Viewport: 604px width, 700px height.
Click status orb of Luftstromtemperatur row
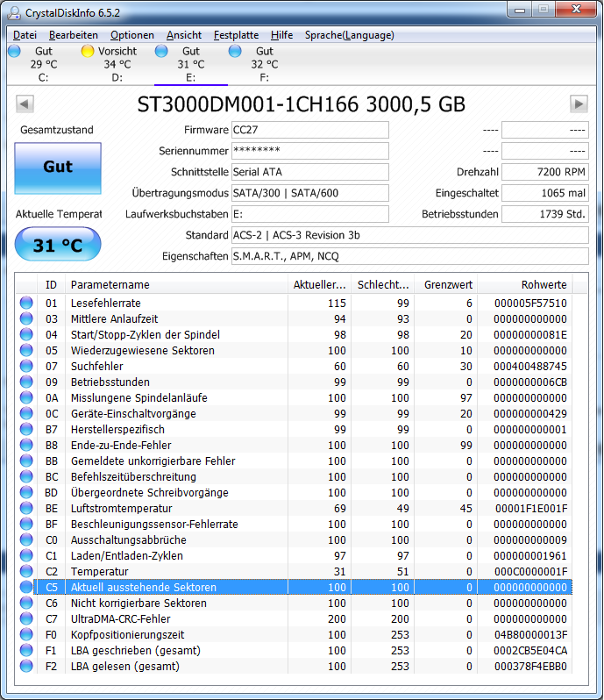[x=26, y=508]
